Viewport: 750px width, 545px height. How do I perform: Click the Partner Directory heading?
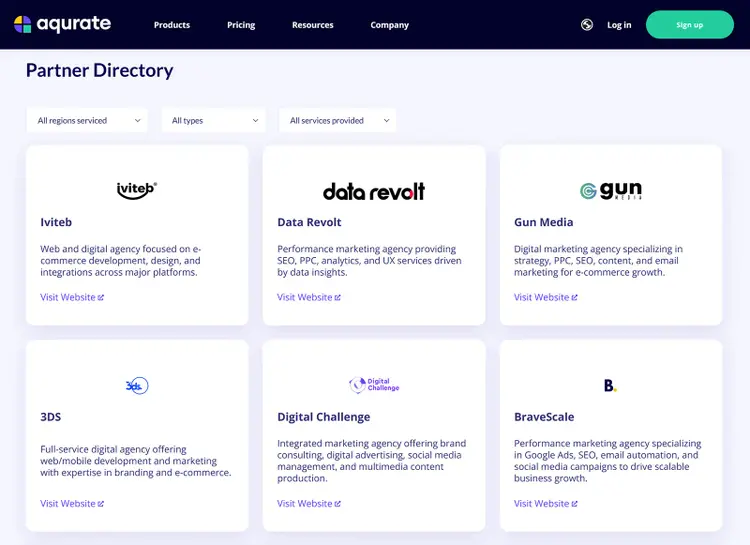(x=99, y=70)
